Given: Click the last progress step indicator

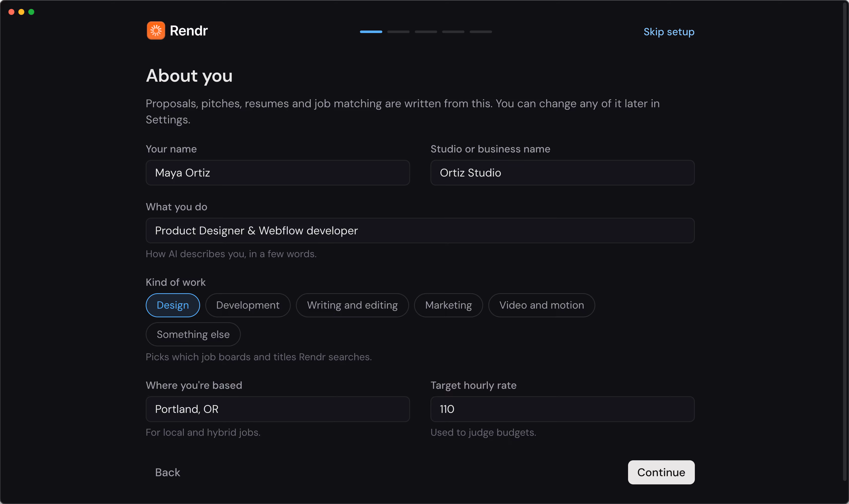Looking at the screenshot, I should (481, 32).
